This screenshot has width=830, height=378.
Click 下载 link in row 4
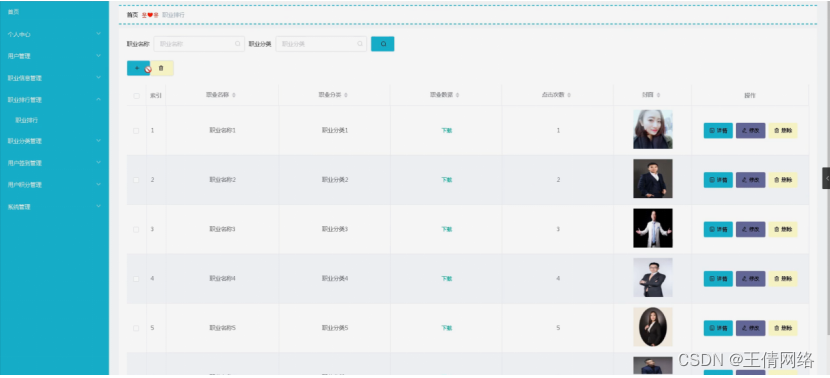447,278
